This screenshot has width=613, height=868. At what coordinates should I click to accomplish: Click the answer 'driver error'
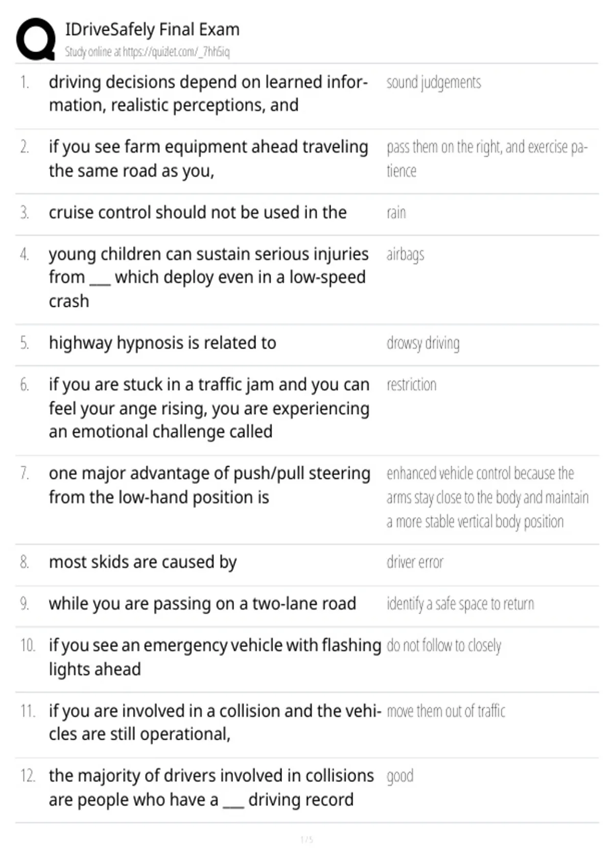tap(415, 562)
